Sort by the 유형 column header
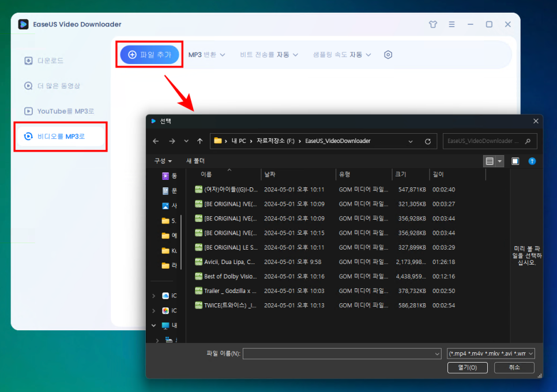557x392 pixels. (364, 174)
